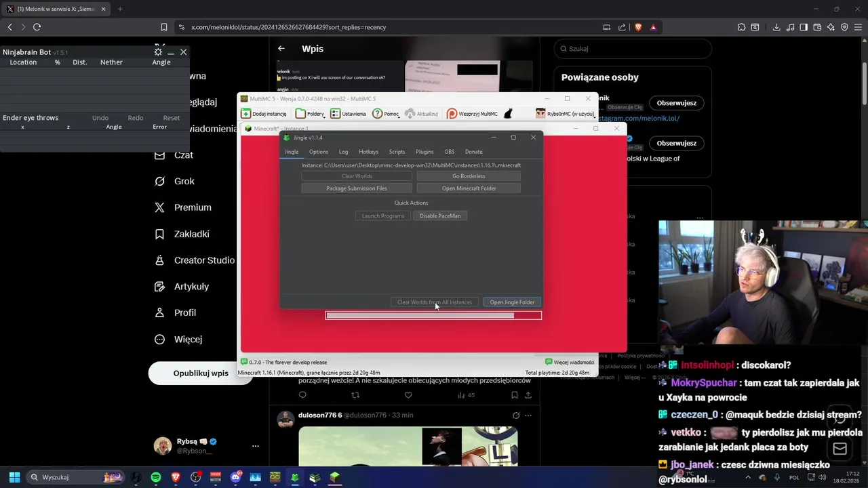Screen dimensions: 868x488
Task: Reload the page in browser
Action: tap(37, 27)
